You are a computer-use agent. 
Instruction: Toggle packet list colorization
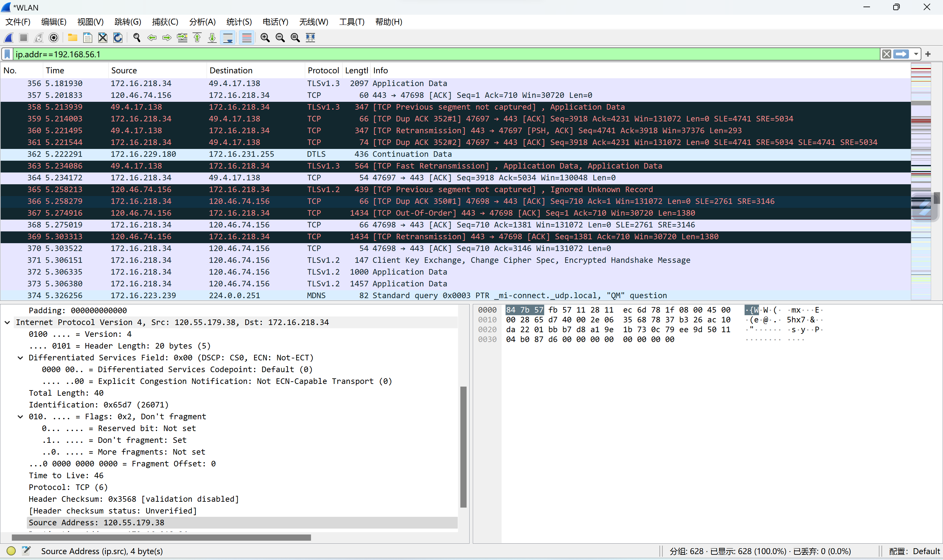pos(247,38)
